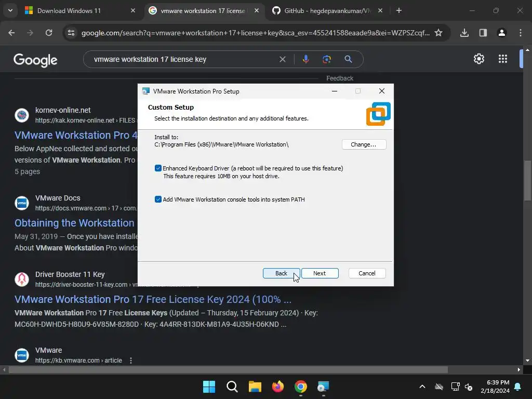Open VMware Workstation Pro 17 Free License Key result
Viewport: 532px width, 399px height.
(153, 299)
